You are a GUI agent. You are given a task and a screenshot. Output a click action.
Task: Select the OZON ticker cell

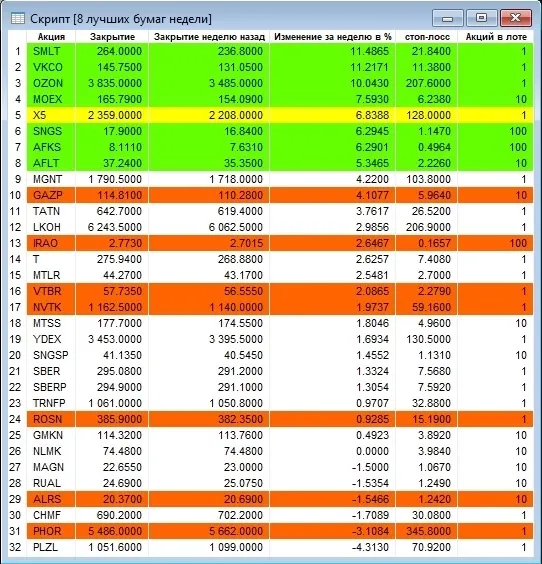(x=51, y=83)
